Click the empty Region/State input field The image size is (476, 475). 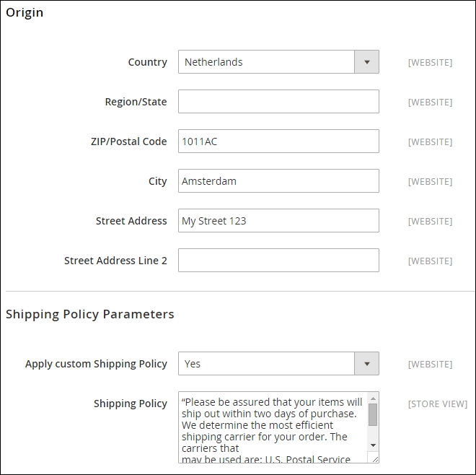(278, 102)
